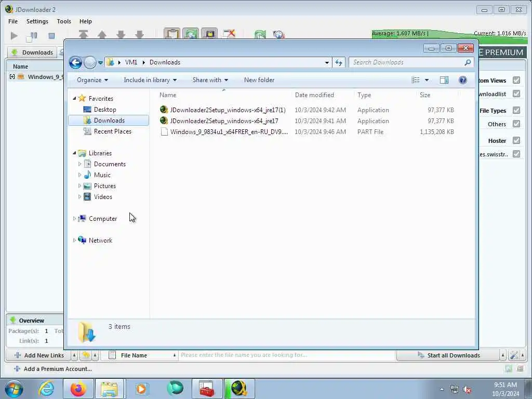Open JDownloader Help menu
Image resolution: width=532 pixels, height=399 pixels.
(86, 21)
